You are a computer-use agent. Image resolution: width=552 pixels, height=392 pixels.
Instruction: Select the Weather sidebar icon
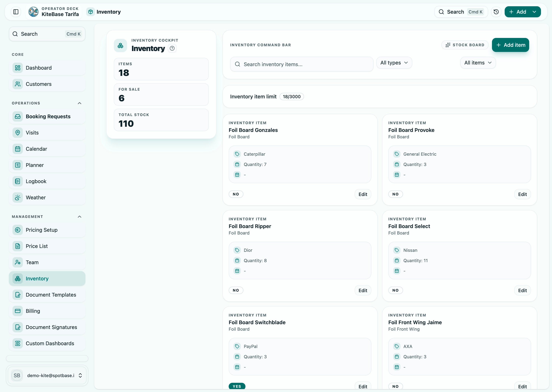pos(18,197)
